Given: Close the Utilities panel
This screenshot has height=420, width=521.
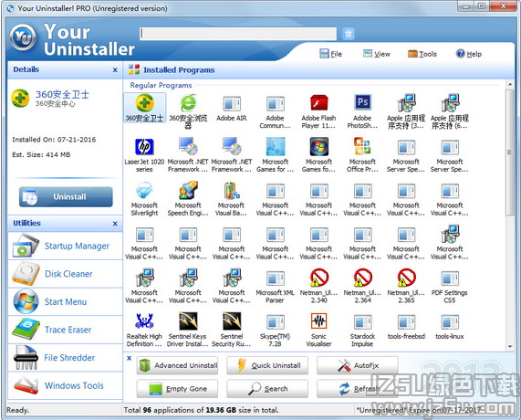Looking at the screenshot, I should tap(115, 224).
